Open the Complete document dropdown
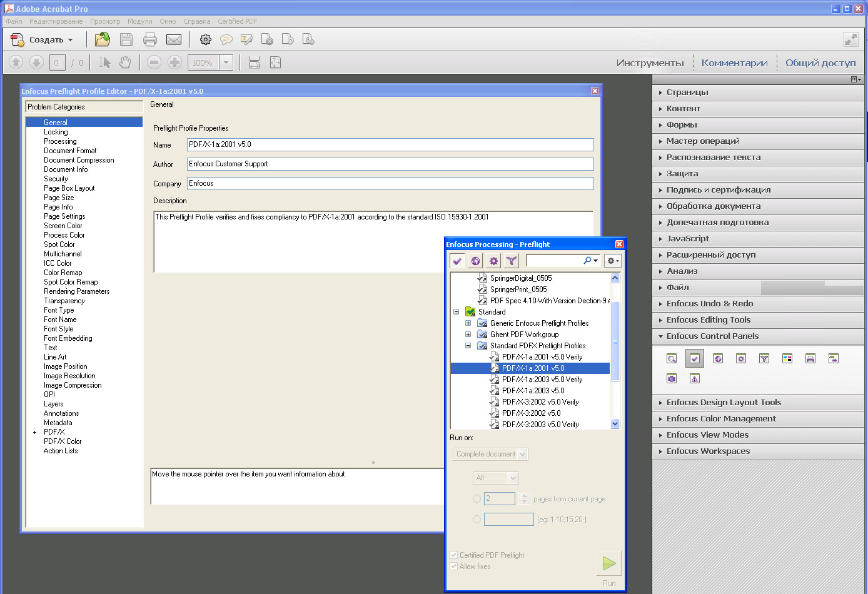 490,454
